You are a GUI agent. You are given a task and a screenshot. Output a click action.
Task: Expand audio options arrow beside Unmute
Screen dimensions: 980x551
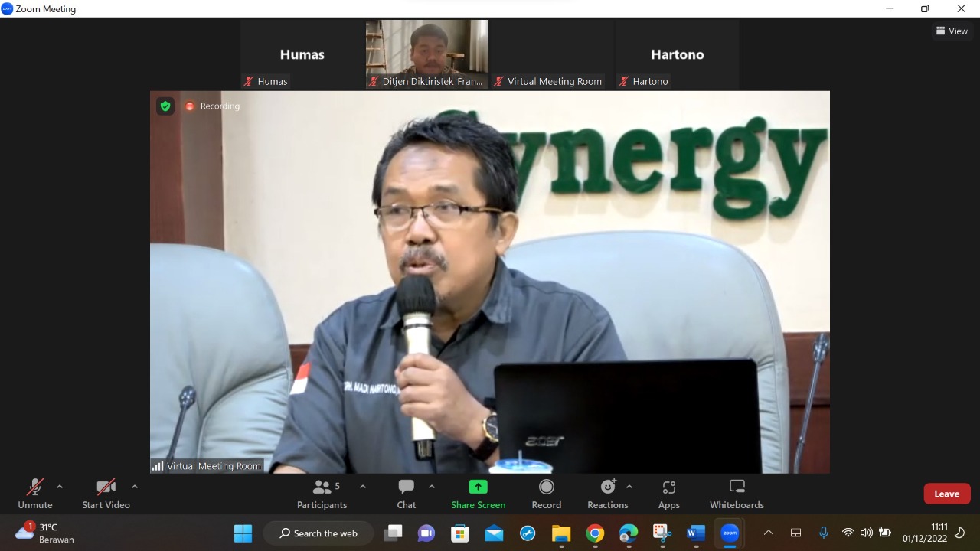coord(60,487)
